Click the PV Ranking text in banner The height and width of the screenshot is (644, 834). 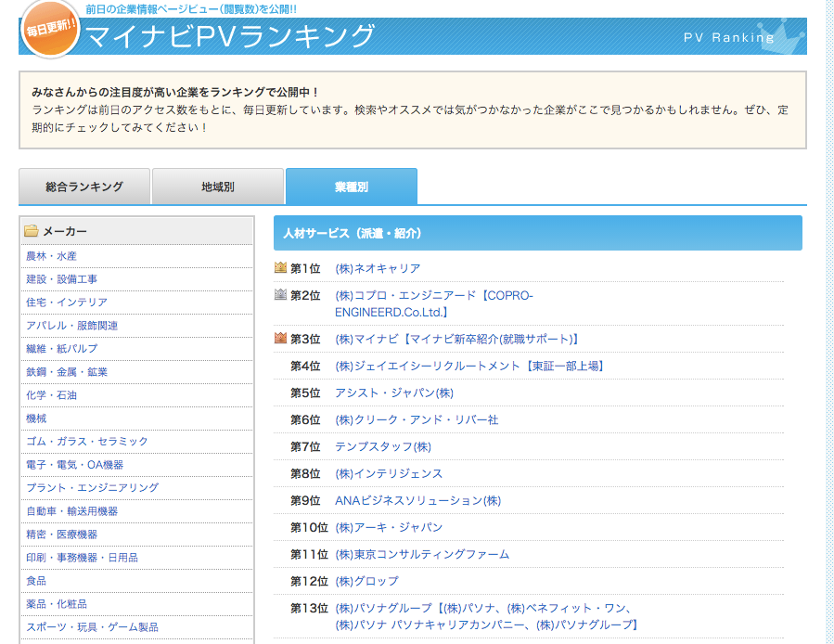pyautogui.click(x=728, y=37)
